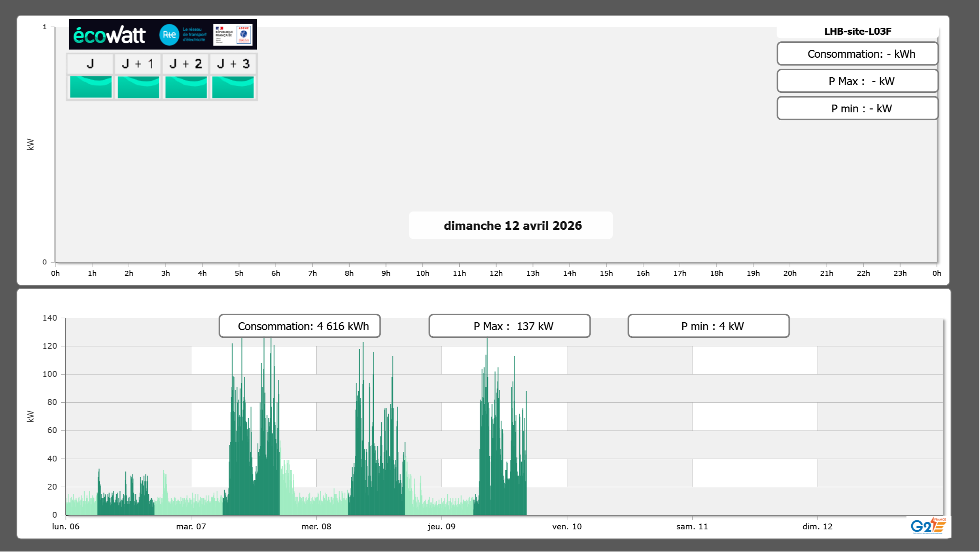Click the République Française ADEME badge

pyautogui.click(x=233, y=35)
